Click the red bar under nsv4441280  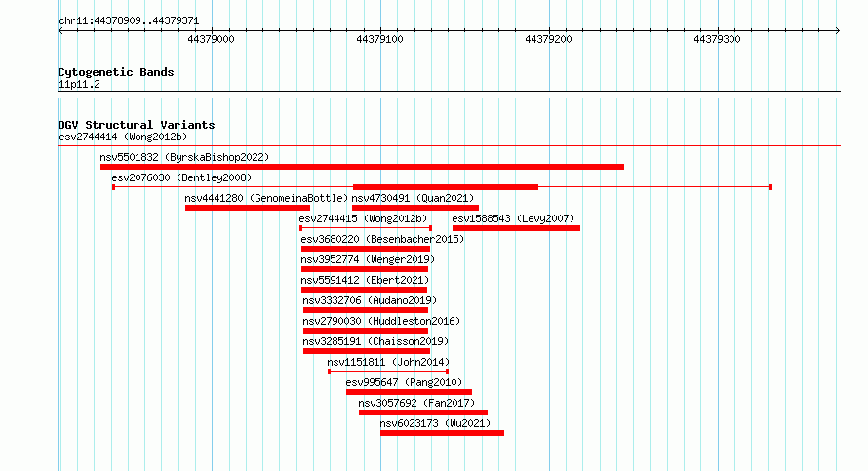pos(248,208)
